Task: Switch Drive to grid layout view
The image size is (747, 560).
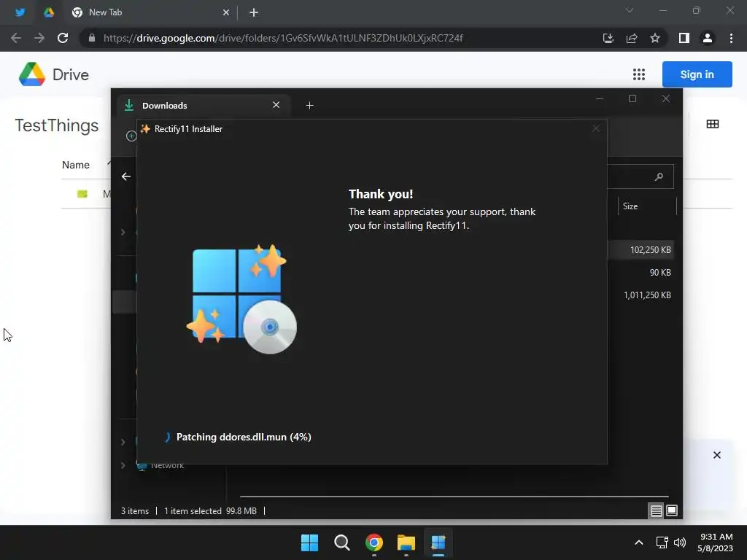Action: tap(713, 124)
